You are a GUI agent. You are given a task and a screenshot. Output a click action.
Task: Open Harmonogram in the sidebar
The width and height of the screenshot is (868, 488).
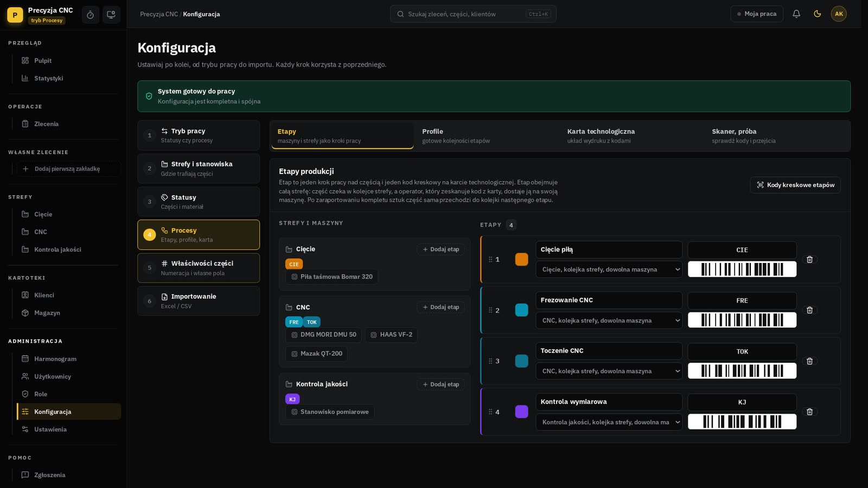(x=68, y=359)
